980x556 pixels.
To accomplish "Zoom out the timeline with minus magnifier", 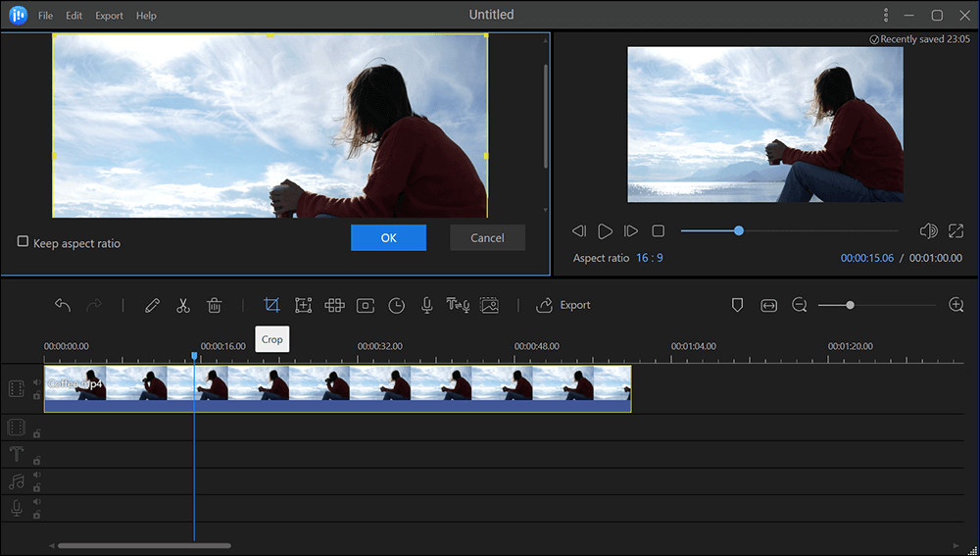I will pos(800,305).
